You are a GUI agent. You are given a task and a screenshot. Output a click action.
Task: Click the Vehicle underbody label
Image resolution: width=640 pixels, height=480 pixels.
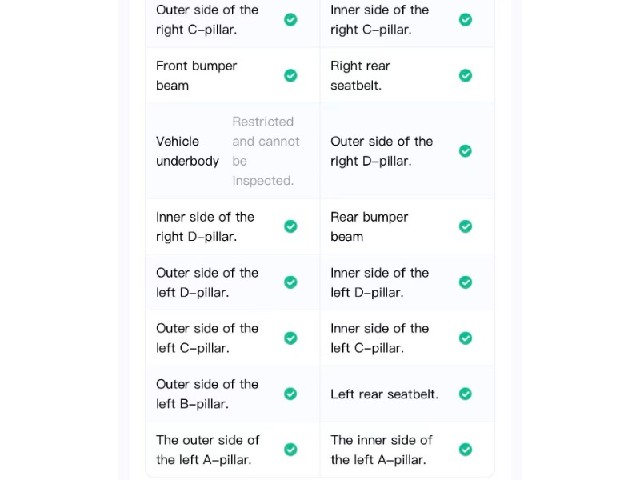(x=187, y=151)
